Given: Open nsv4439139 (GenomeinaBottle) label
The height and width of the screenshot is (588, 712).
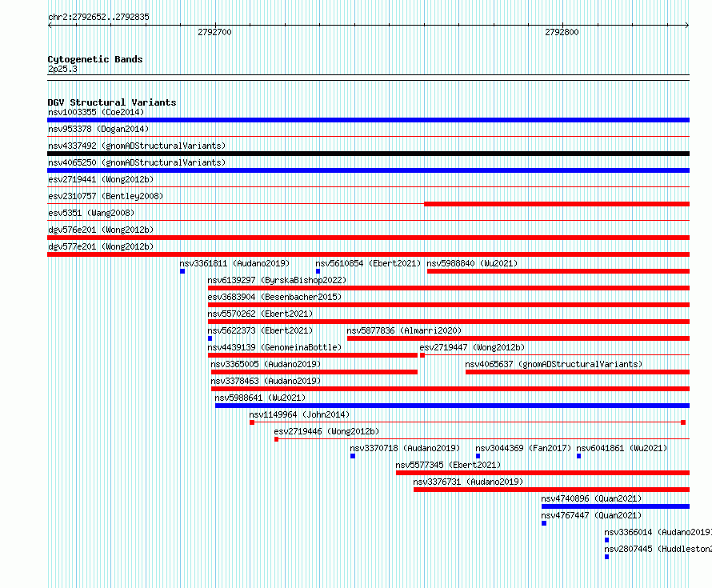Looking at the screenshot, I should [274, 347].
